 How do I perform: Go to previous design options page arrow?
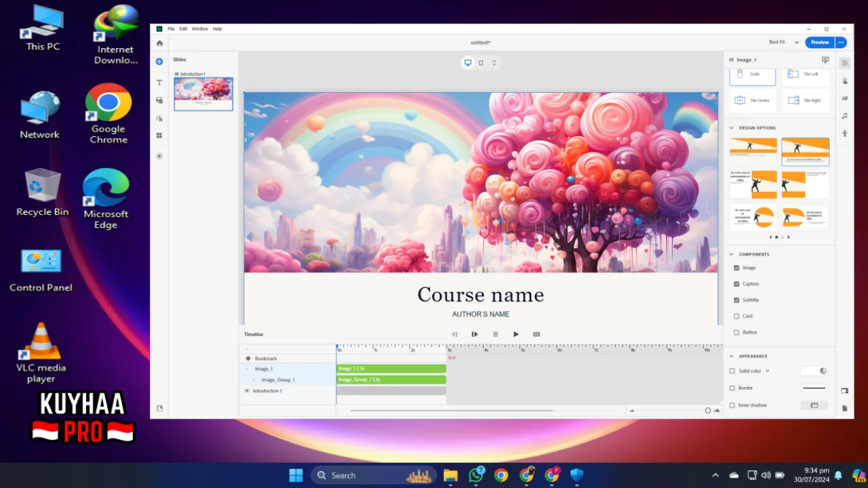pos(770,237)
